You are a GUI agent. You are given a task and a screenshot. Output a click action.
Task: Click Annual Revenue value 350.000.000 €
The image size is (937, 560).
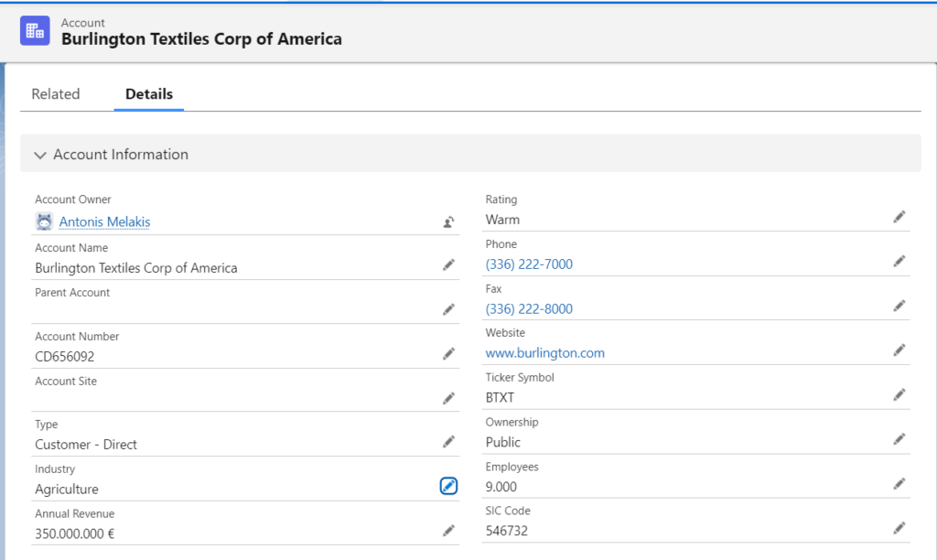click(75, 533)
